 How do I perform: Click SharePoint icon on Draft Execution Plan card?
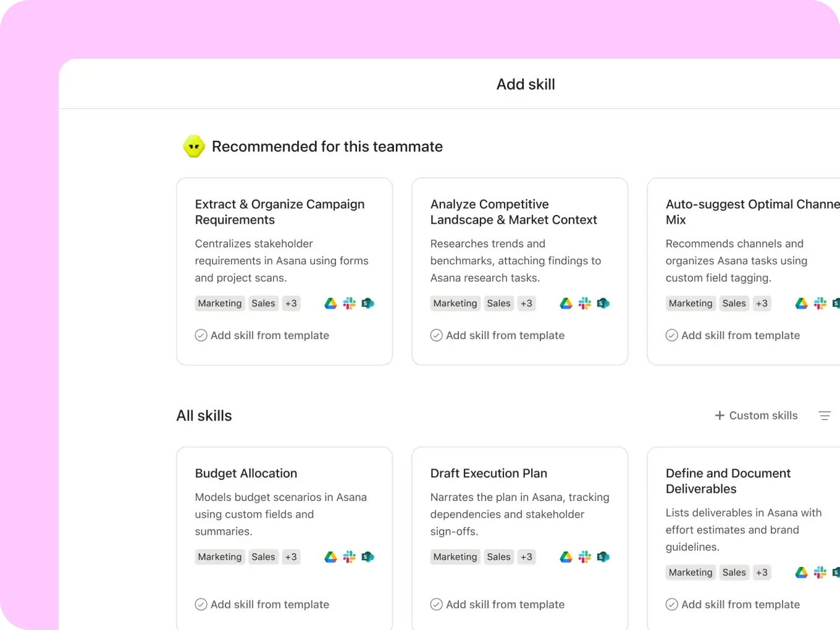pyautogui.click(x=603, y=557)
